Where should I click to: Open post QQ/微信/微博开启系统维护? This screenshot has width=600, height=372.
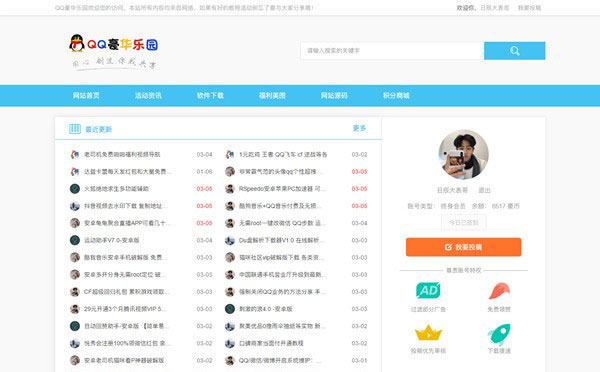(281, 361)
